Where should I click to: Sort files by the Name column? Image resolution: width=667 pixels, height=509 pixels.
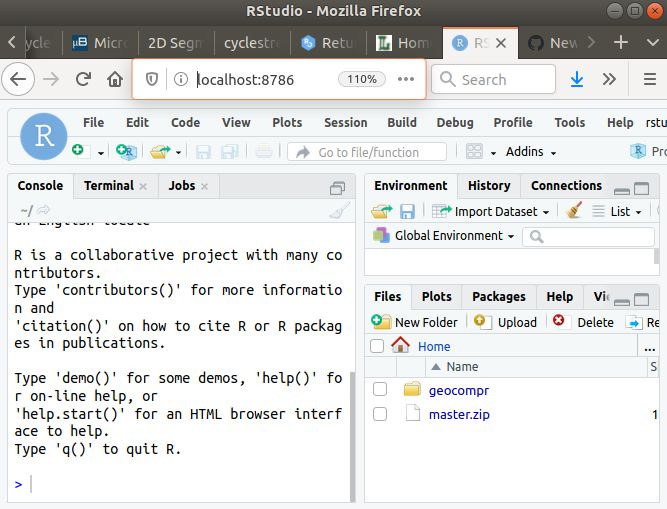(x=462, y=367)
